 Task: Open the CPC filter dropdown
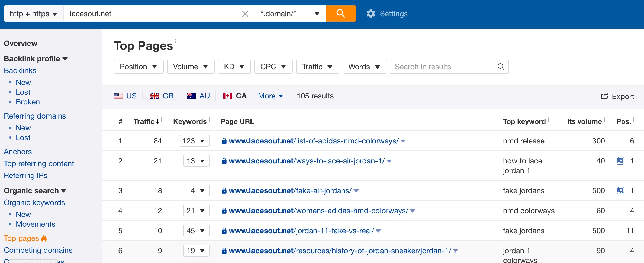click(273, 67)
